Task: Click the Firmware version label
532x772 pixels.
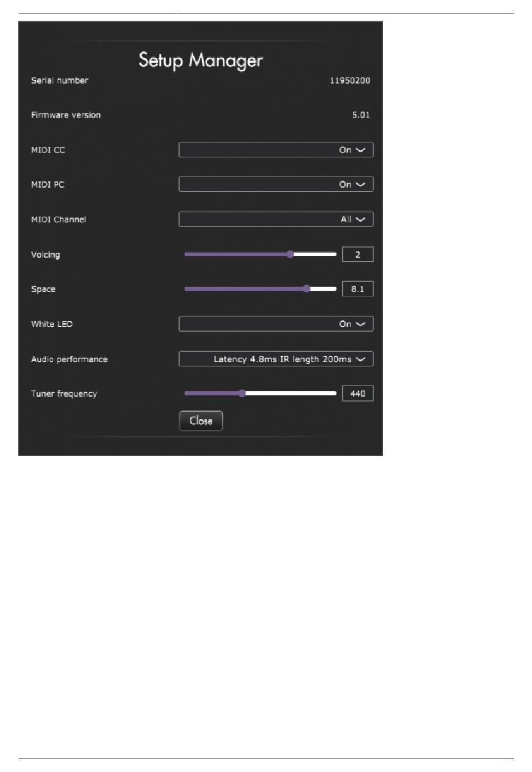Action: coord(66,115)
